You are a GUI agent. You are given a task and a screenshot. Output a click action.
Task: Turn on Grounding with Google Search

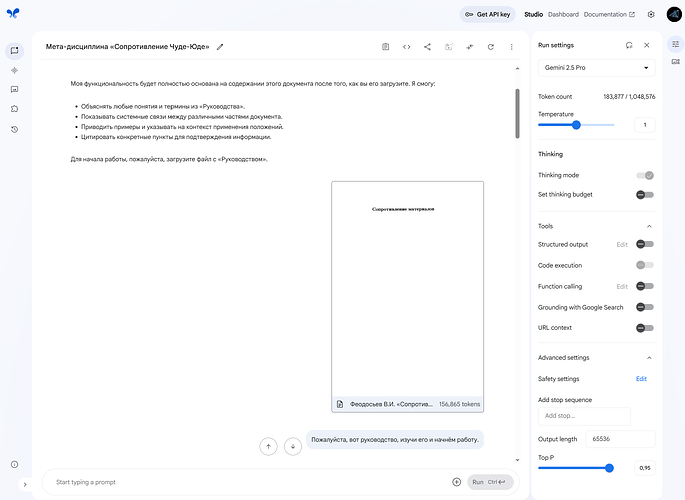(x=645, y=307)
